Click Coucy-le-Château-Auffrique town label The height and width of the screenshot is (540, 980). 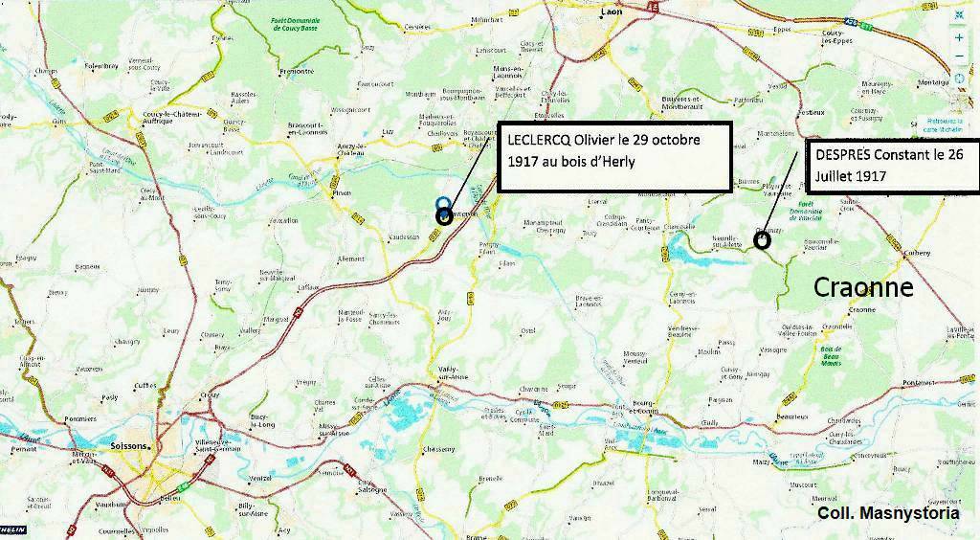(x=165, y=118)
